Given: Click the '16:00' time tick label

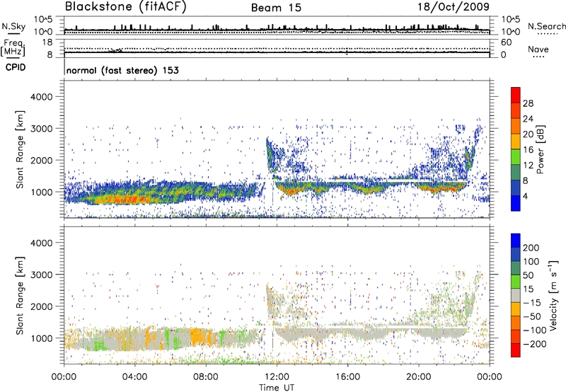Looking at the screenshot, I should [347, 377].
